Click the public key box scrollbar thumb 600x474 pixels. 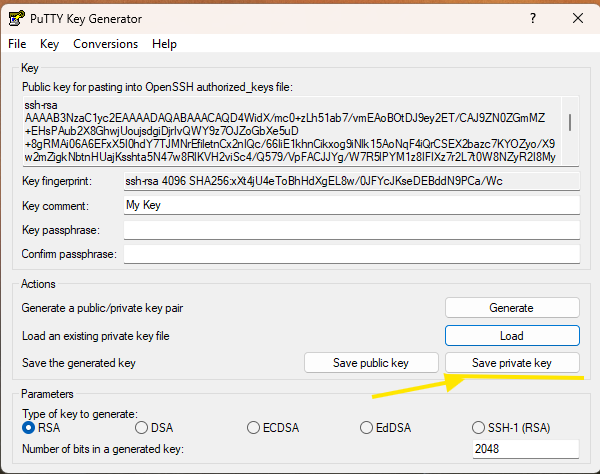pyautogui.click(x=570, y=122)
